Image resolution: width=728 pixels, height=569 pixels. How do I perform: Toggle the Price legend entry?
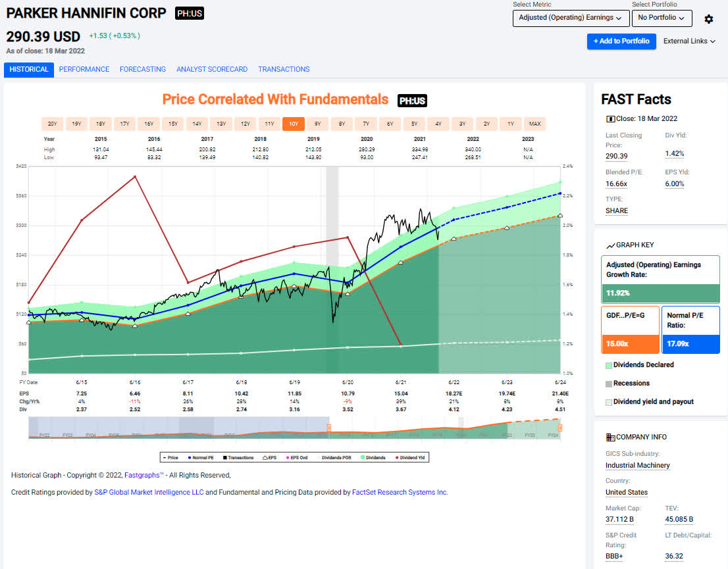click(x=170, y=458)
